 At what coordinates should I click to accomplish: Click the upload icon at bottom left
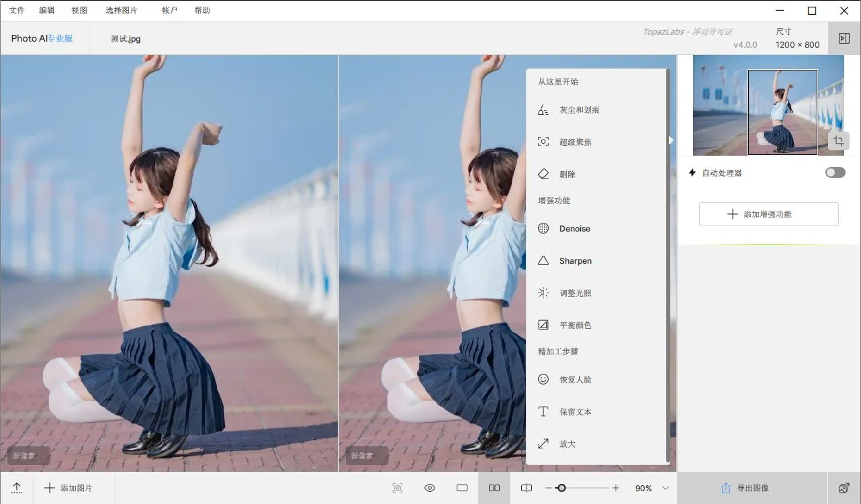[17, 488]
